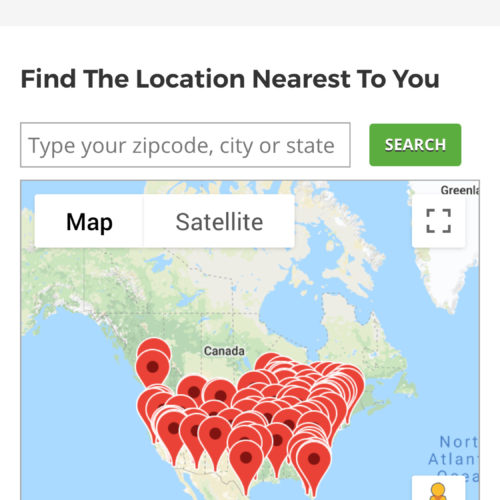Select the pin near the Dakotas beside Montana
500x500 pixels.
(220, 393)
